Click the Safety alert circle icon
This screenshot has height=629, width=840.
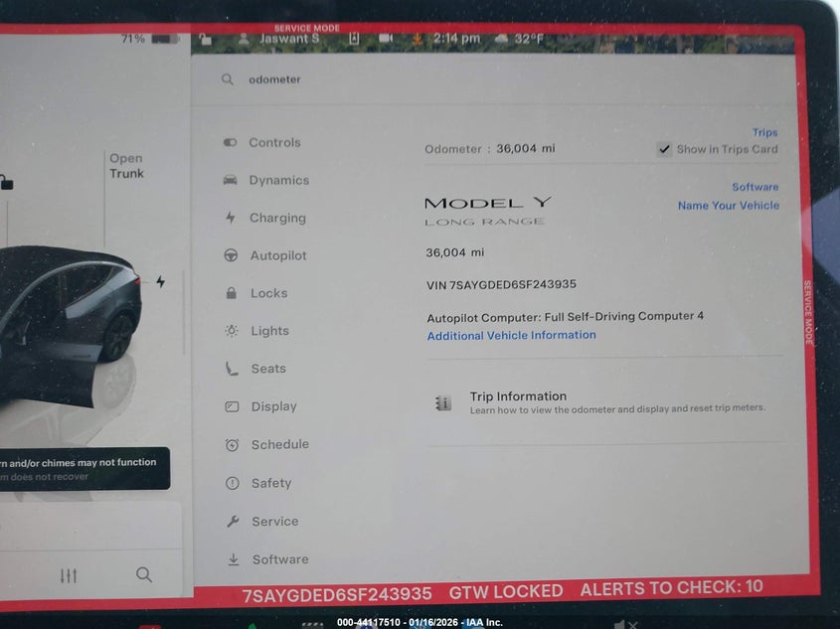click(233, 483)
